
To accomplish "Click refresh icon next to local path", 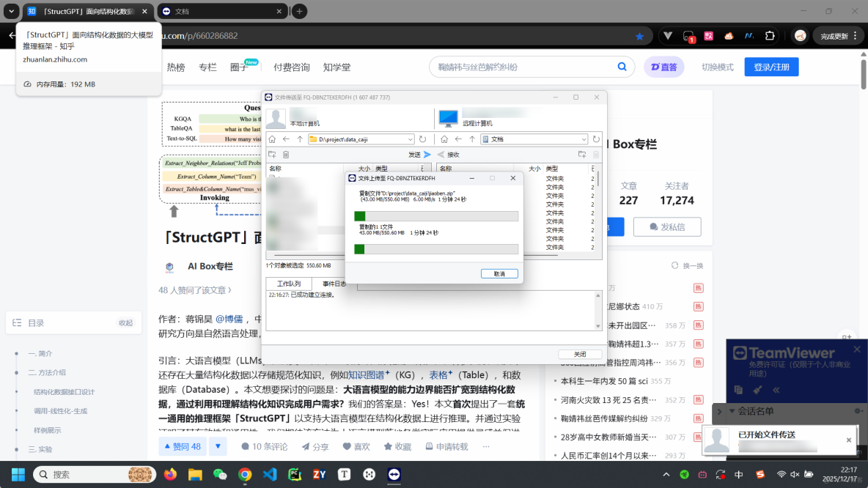I will click(x=422, y=138).
